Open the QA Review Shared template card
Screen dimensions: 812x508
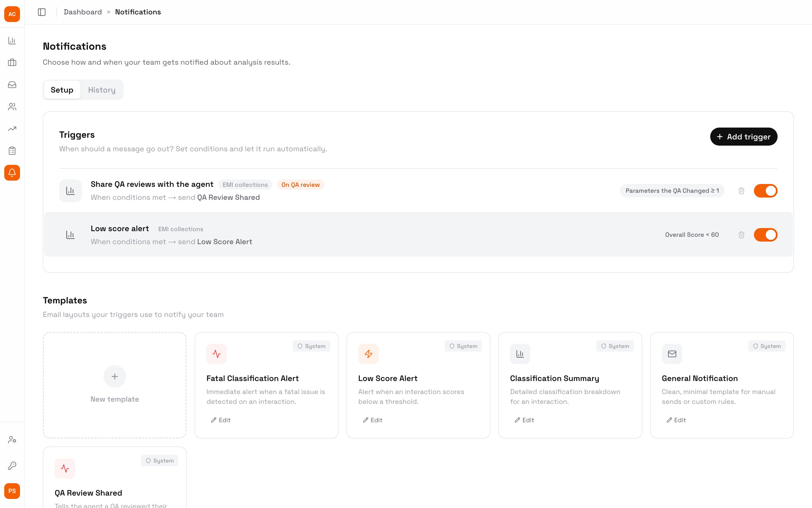[115, 478]
